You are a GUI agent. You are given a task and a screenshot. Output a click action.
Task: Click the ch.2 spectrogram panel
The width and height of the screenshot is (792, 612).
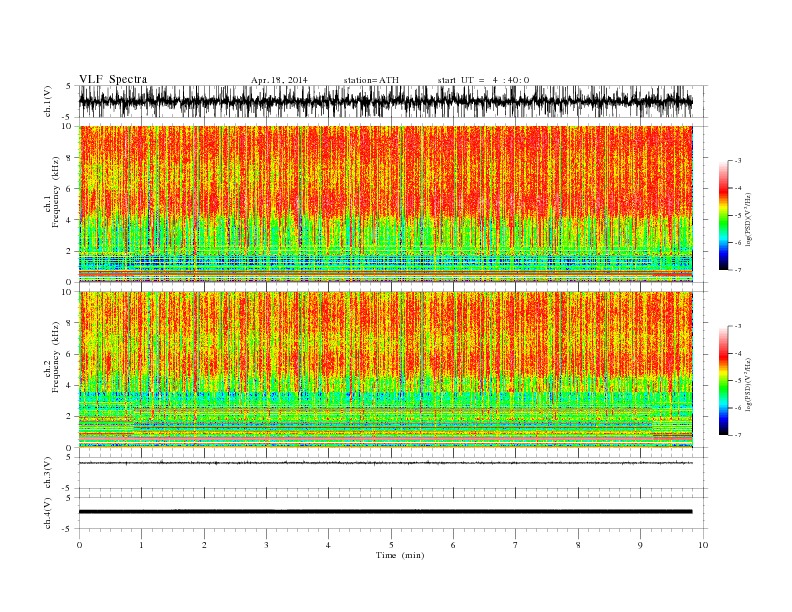(386, 370)
